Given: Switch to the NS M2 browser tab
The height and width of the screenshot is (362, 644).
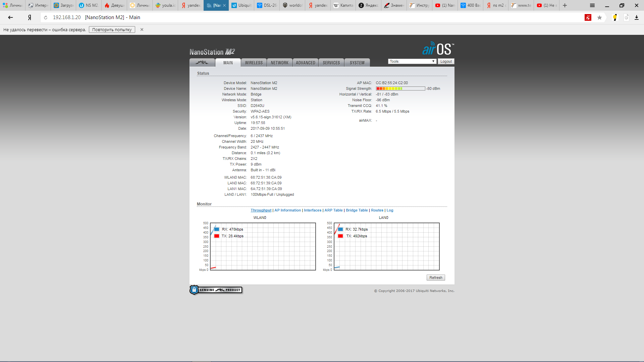Looking at the screenshot, I should coord(89,5).
